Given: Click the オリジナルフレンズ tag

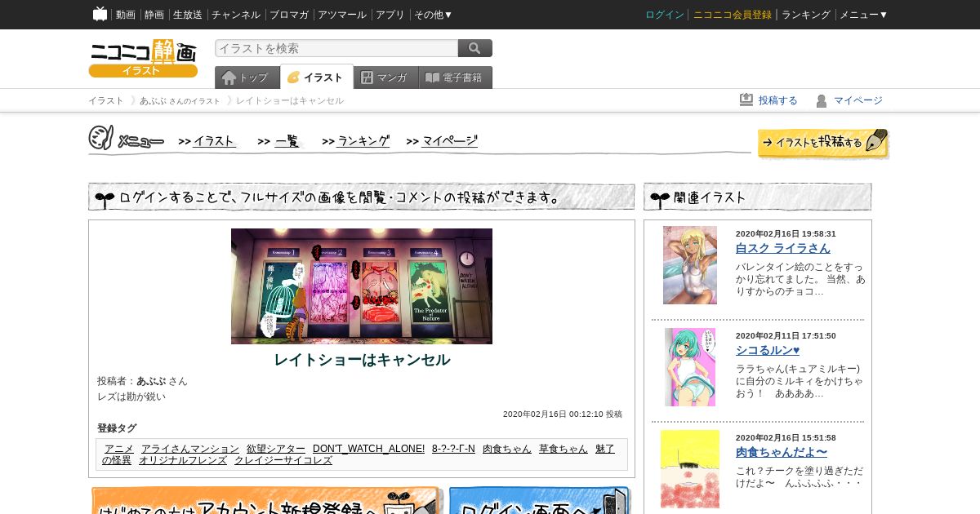Looking at the screenshot, I should (x=183, y=460).
